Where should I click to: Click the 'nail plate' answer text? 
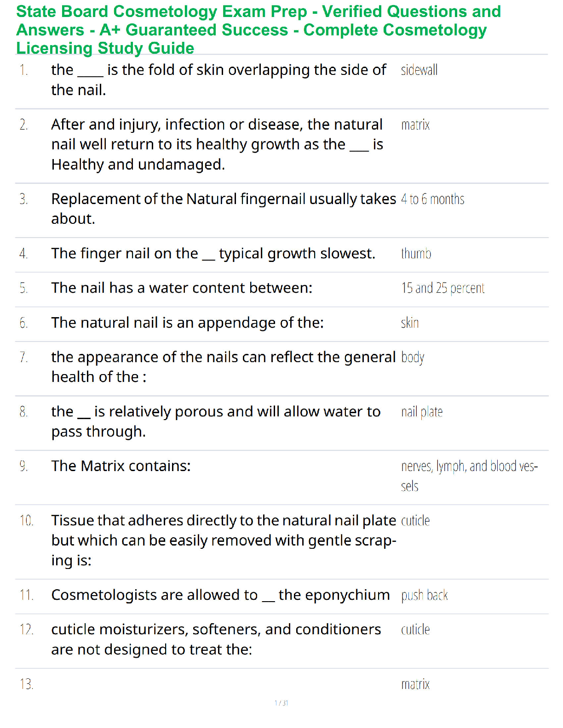(x=422, y=412)
